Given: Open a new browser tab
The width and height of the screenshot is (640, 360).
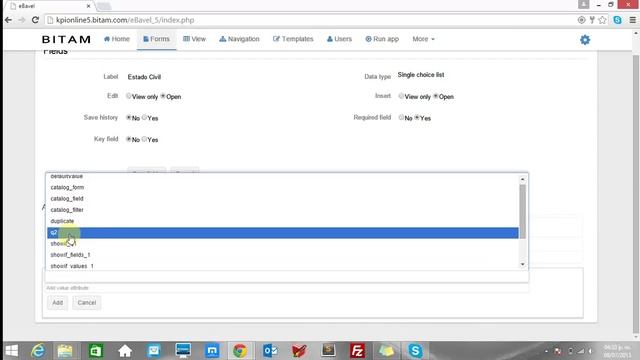Looking at the screenshot, I should click(104, 6).
